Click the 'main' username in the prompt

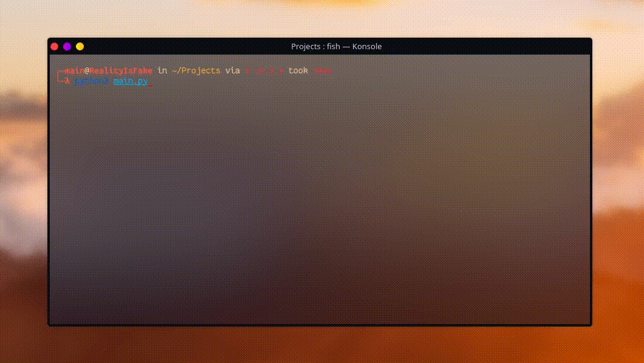pos(74,70)
